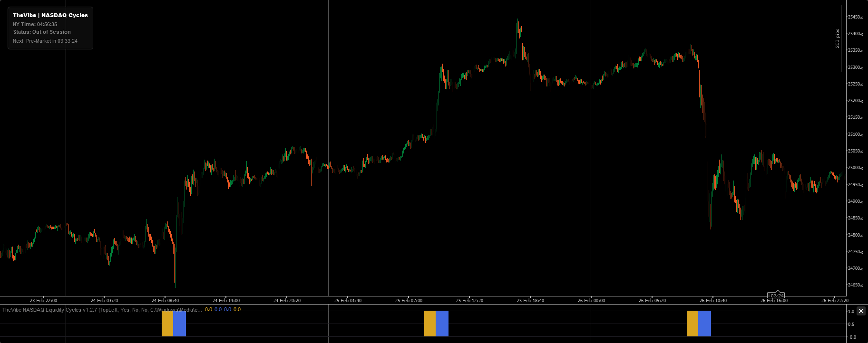Click the 26 Feb 00:00 time label
The width and height of the screenshot is (868, 343).
(x=591, y=301)
